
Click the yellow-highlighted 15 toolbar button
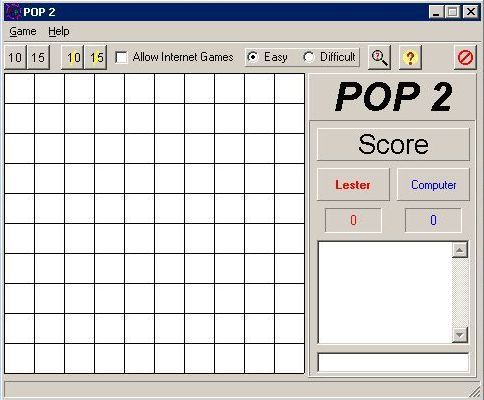click(x=96, y=57)
